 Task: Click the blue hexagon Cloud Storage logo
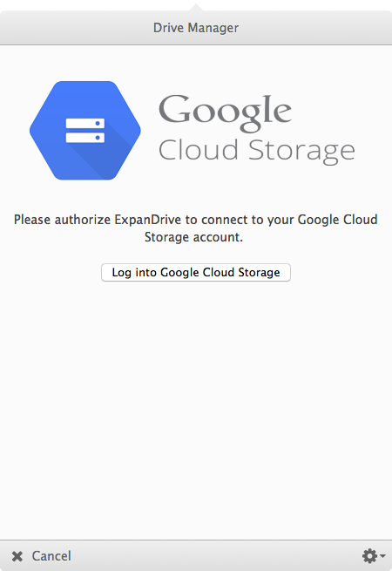[85, 131]
